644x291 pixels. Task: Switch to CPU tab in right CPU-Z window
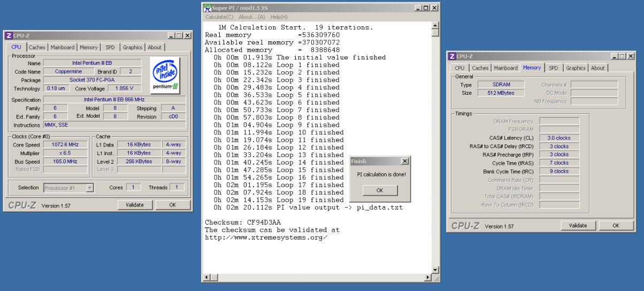tap(459, 68)
